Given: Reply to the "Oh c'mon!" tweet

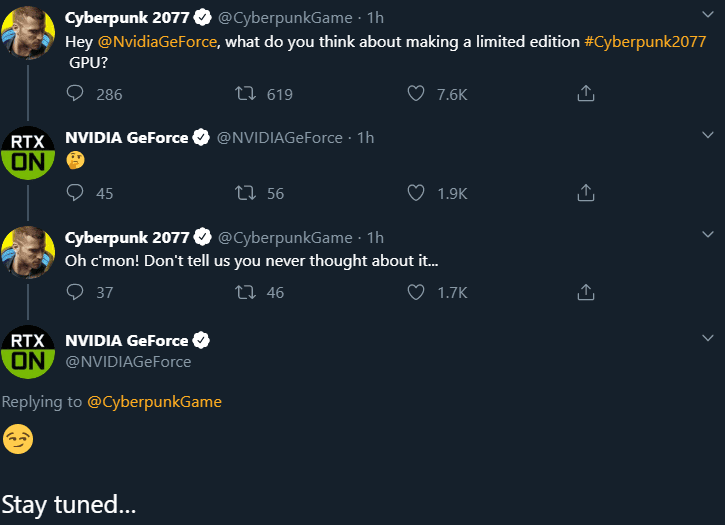Looking at the screenshot, I should coord(77,292).
